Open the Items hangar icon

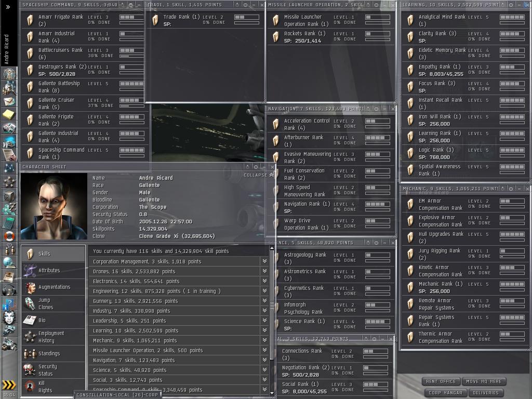coord(9,344)
